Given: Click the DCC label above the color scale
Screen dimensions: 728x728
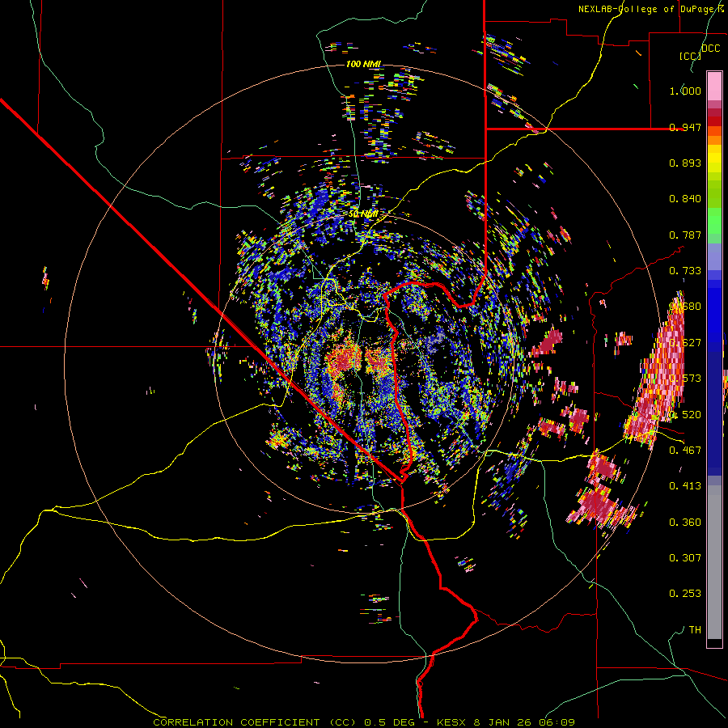Looking at the screenshot, I should pyautogui.click(x=710, y=49).
